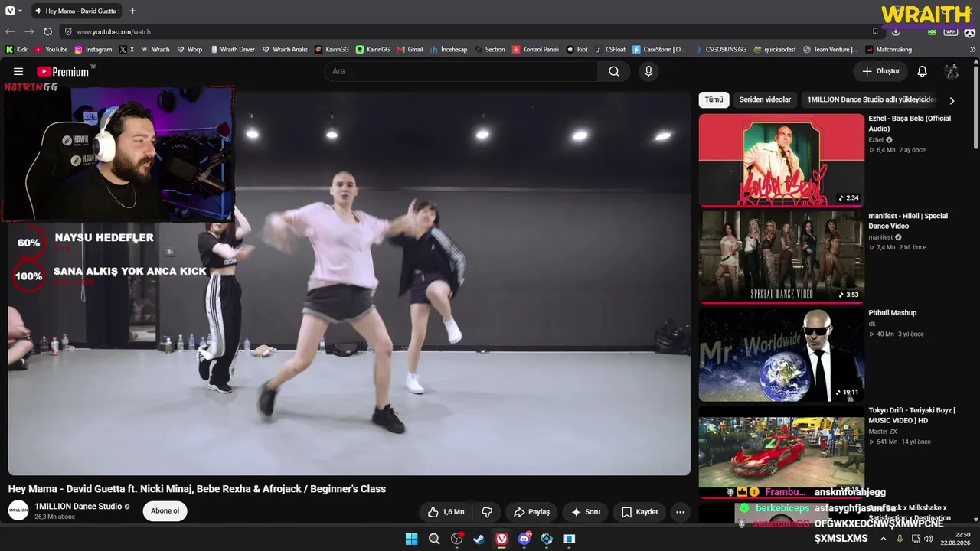Open Steam from the taskbar
The image size is (980, 551).
click(479, 539)
